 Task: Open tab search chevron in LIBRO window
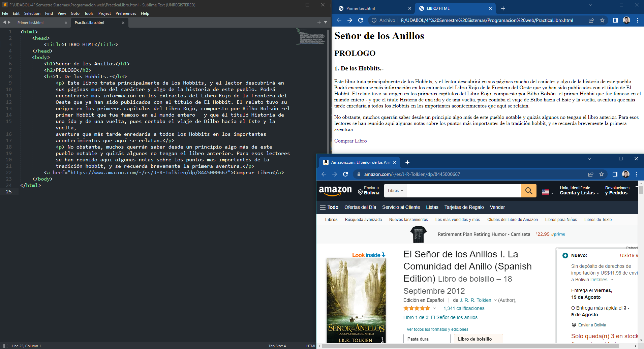[590, 5]
